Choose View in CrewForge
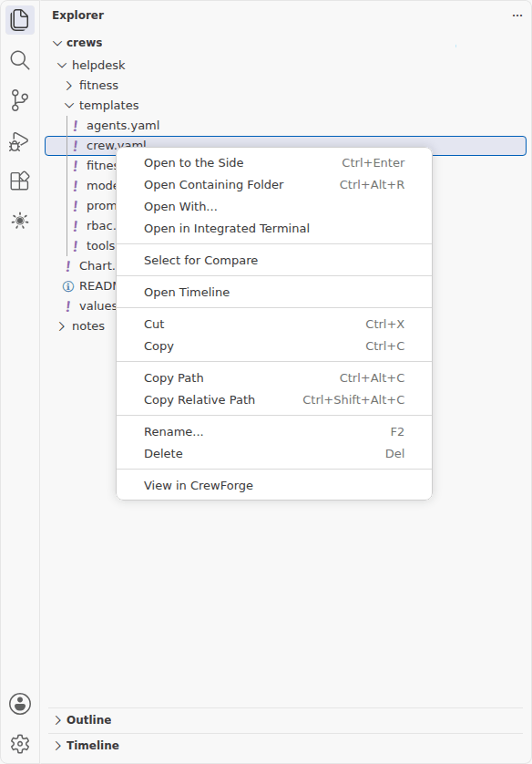532x764 pixels. click(274, 486)
